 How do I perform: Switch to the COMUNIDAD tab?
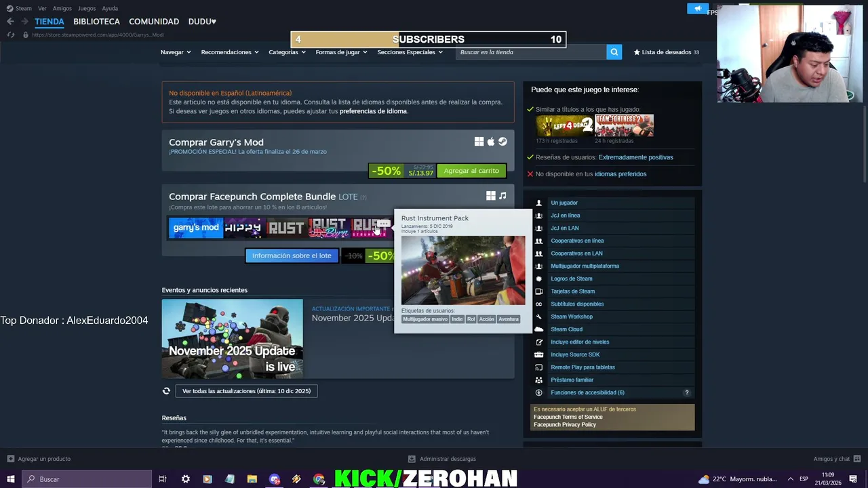point(154,22)
